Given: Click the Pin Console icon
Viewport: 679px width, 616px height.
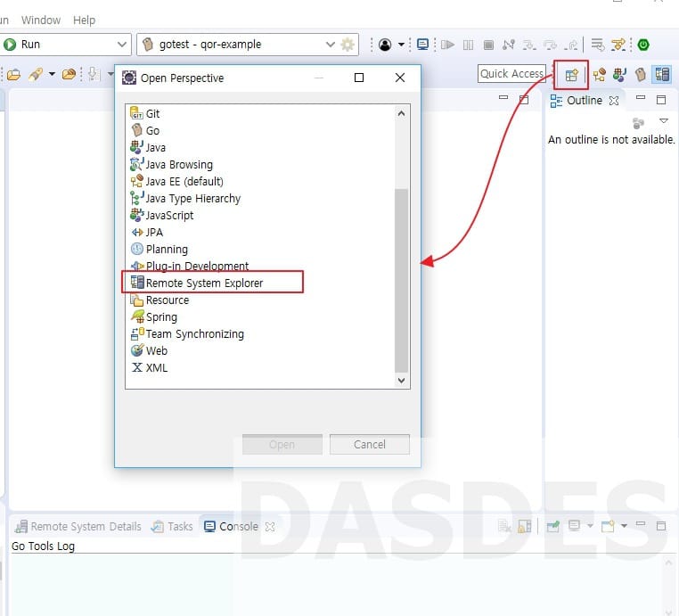Looking at the screenshot, I should 553,526.
